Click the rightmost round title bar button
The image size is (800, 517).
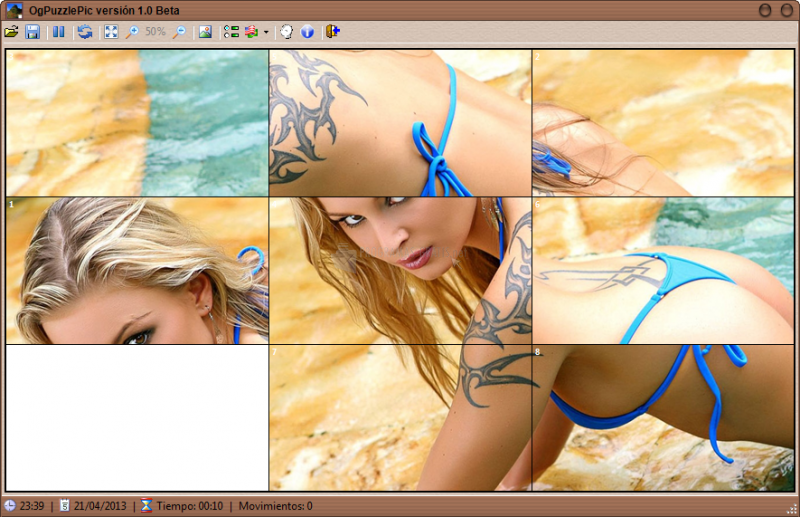(787, 10)
